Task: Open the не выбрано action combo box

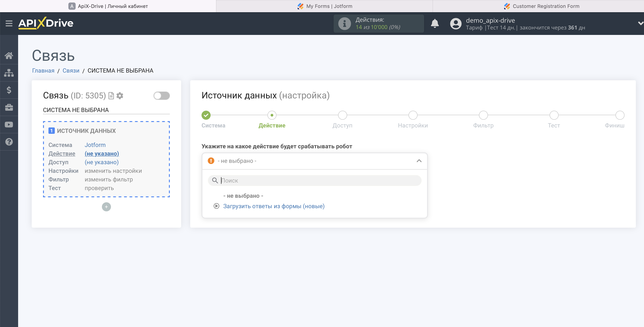Action: tap(315, 161)
